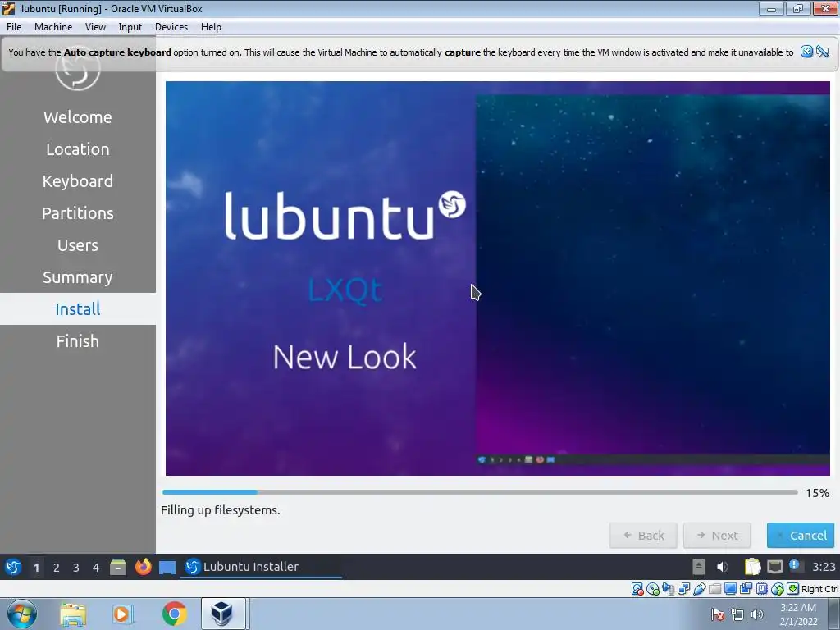Open Google Chrome from the taskbar
This screenshot has height=630, width=840.
click(174, 614)
